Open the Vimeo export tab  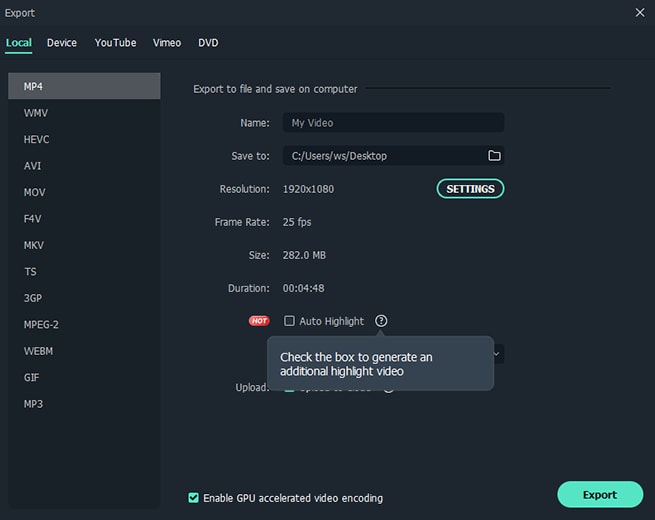(167, 43)
